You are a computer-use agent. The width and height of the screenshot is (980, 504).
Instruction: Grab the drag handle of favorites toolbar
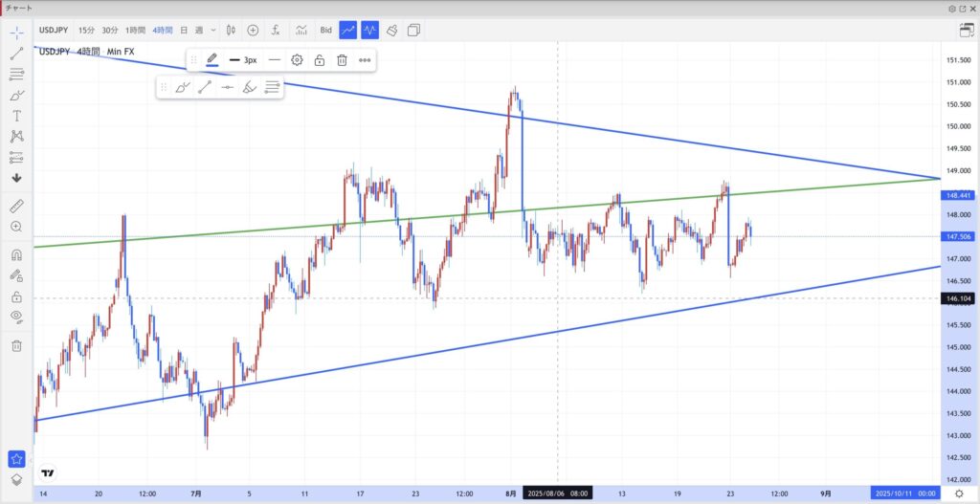click(164, 87)
